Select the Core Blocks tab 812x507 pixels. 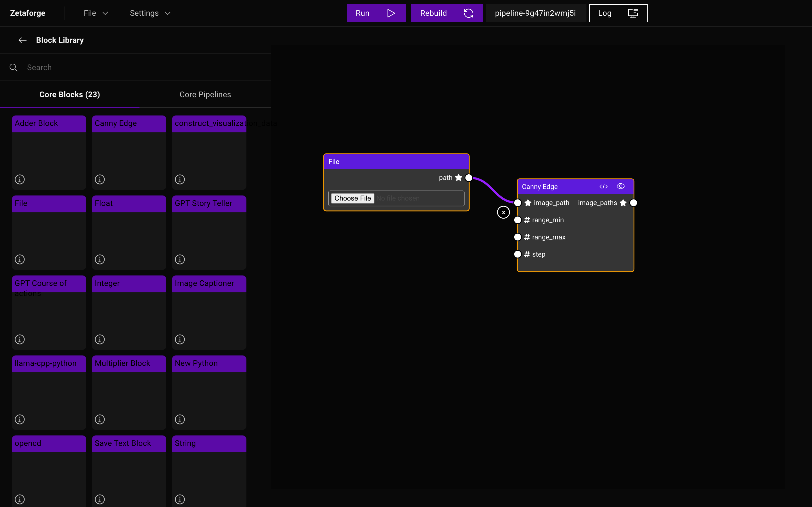point(70,95)
